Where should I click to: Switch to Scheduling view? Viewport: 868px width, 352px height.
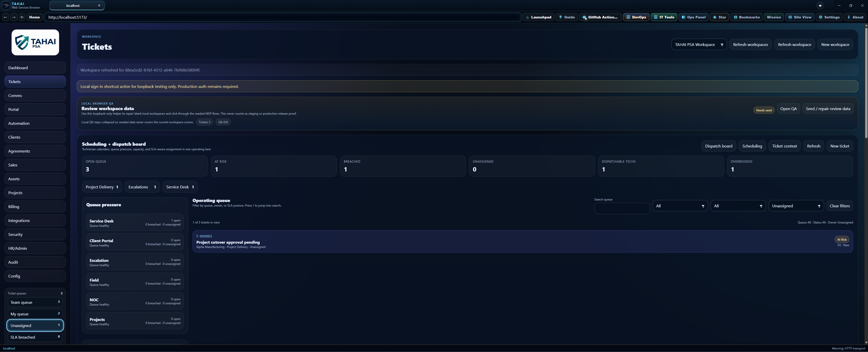point(752,146)
